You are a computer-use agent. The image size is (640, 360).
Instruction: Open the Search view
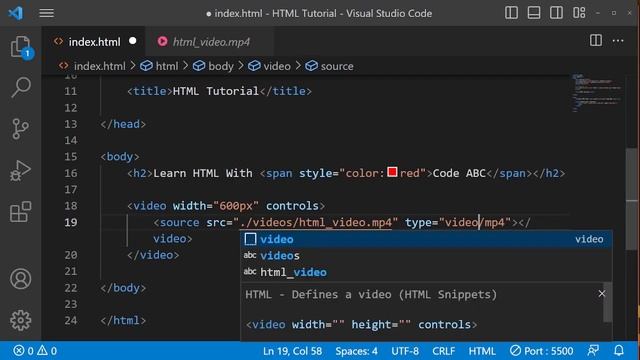[x=20, y=87]
